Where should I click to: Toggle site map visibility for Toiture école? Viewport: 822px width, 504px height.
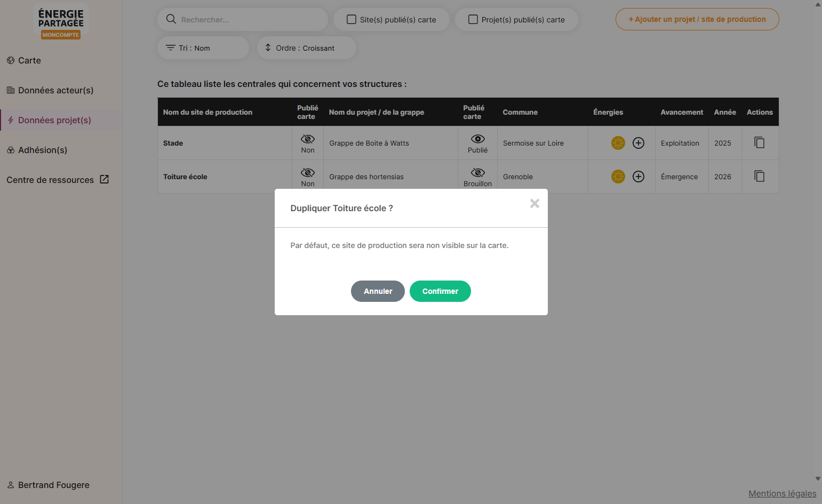pyautogui.click(x=308, y=173)
